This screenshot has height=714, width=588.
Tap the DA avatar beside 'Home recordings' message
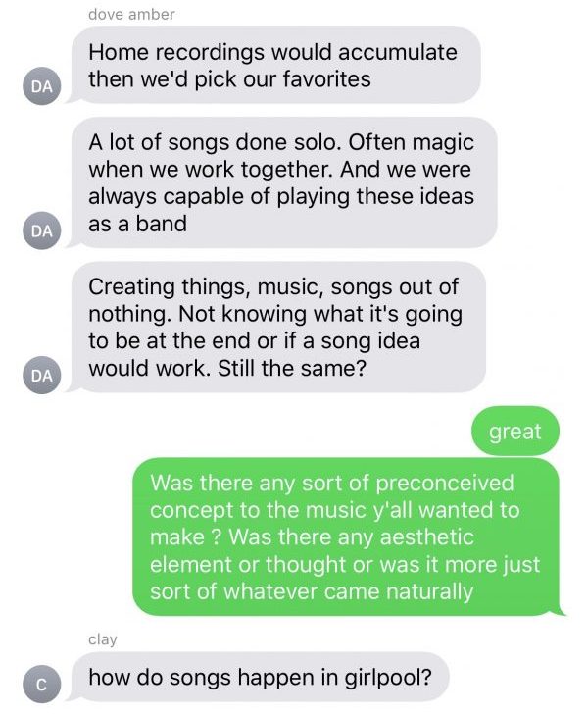point(41,85)
